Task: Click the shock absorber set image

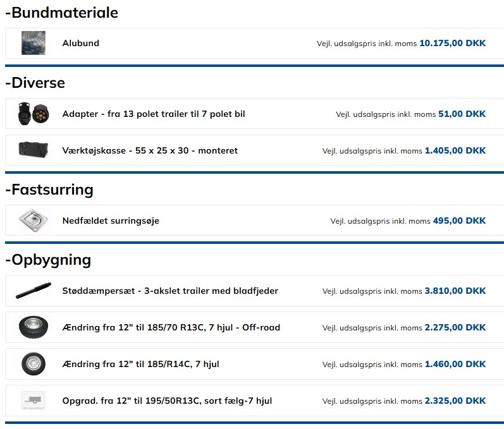Action: 33,291
